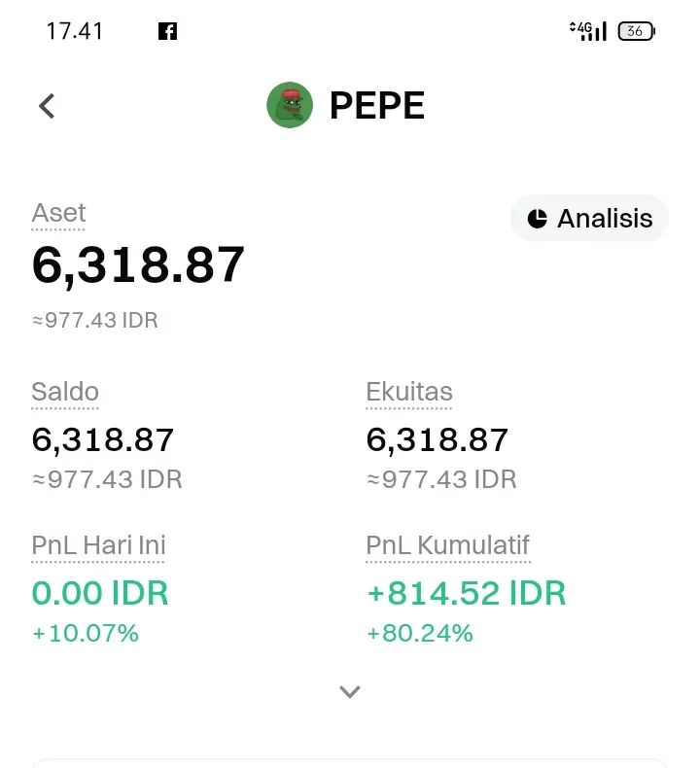Tap the PnL Hari Ini label
This screenshot has height=768, width=700.
[x=98, y=546]
